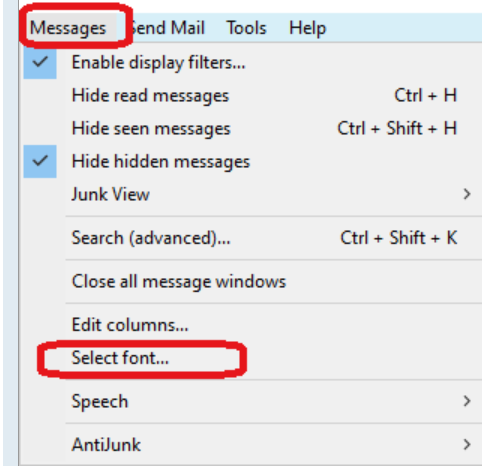Click the AntiJunk menu label
This screenshot has width=482, height=466.
coord(106,445)
